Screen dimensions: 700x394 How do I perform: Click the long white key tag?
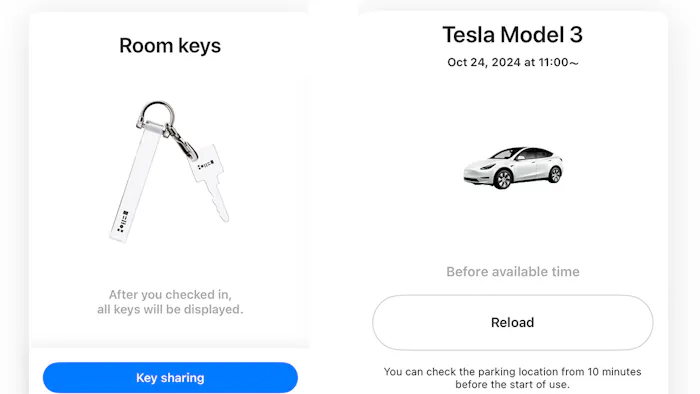coord(133,183)
